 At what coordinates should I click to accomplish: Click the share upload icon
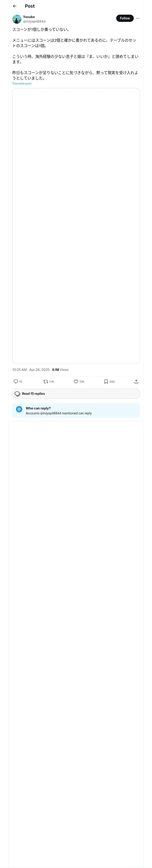click(x=136, y=381)
